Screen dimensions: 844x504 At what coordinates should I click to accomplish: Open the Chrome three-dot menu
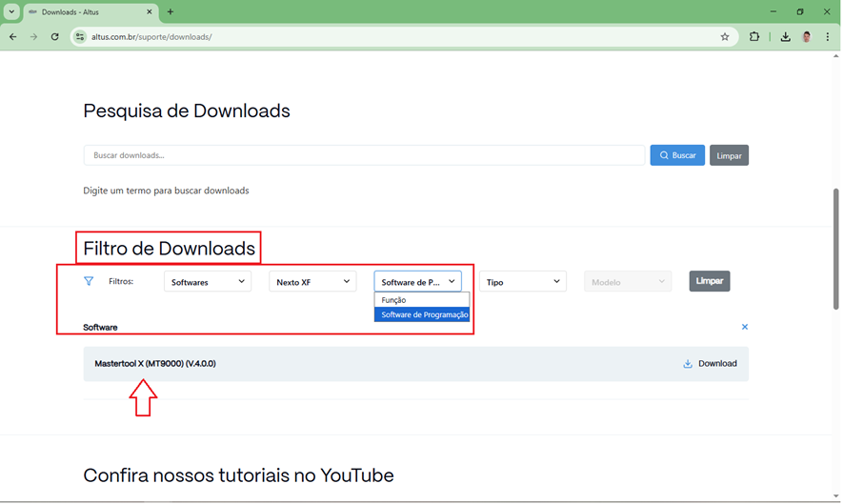(828, 37)
